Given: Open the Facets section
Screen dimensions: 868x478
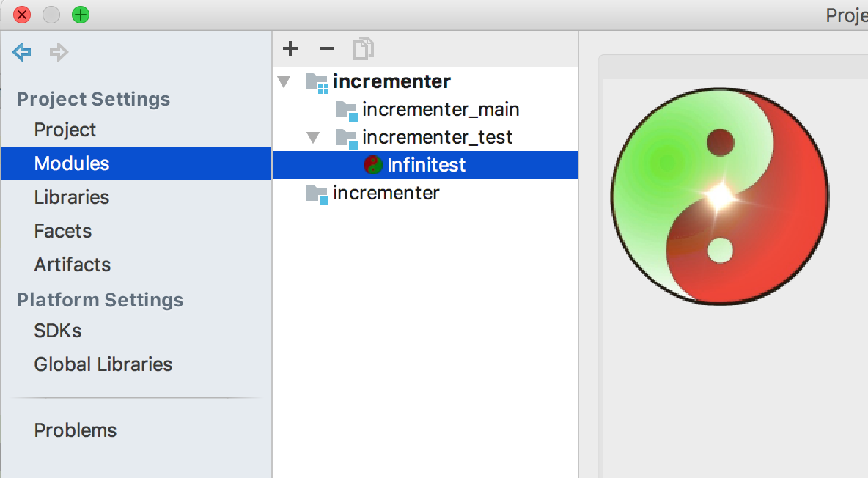Looking at the screenshot, I should (x=62, y=231).
